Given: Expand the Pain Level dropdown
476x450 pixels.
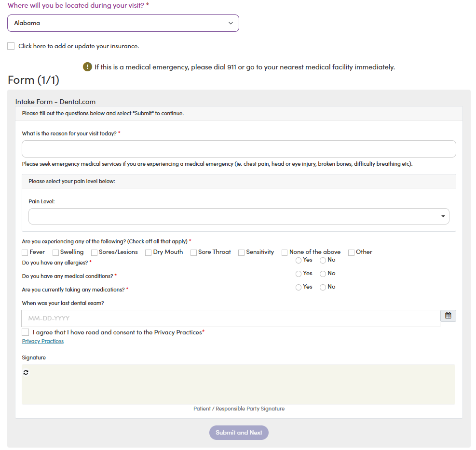Looking at the screenshot, I should point(239,216).
